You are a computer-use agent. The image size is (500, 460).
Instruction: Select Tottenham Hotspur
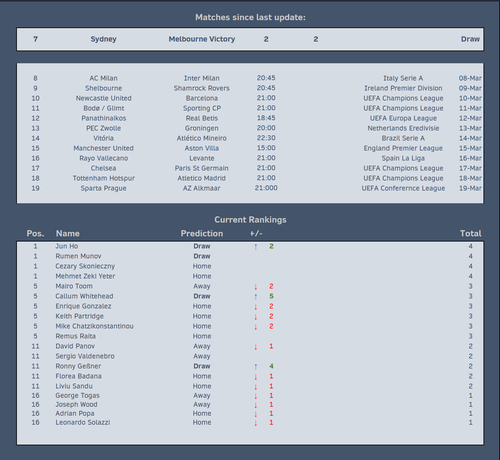(103, 178)
